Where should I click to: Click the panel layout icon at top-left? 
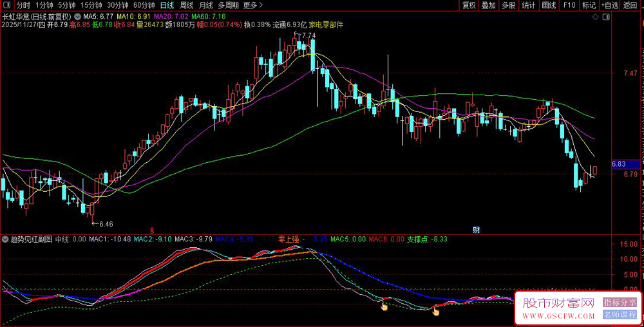coord(6,5)
